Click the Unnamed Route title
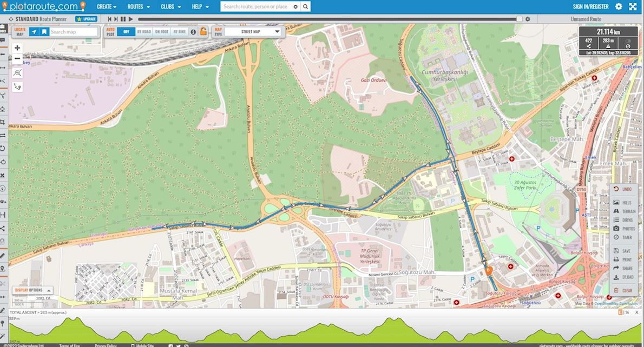Image resolution: width=644 pixels, height=347 pixels. click(x=586, y=19)
